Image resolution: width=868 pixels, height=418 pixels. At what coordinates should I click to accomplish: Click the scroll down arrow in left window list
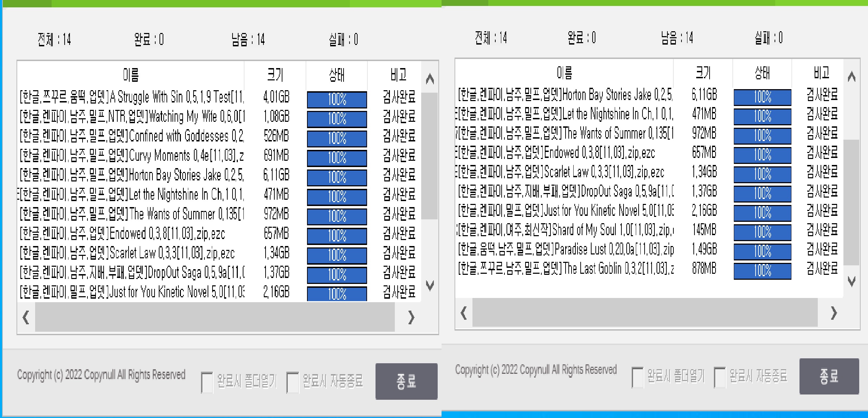click(x=430, y=285)
